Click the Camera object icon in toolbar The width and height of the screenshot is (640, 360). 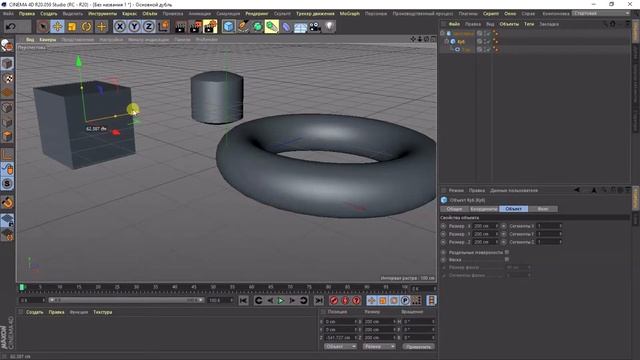coord(315,27)
